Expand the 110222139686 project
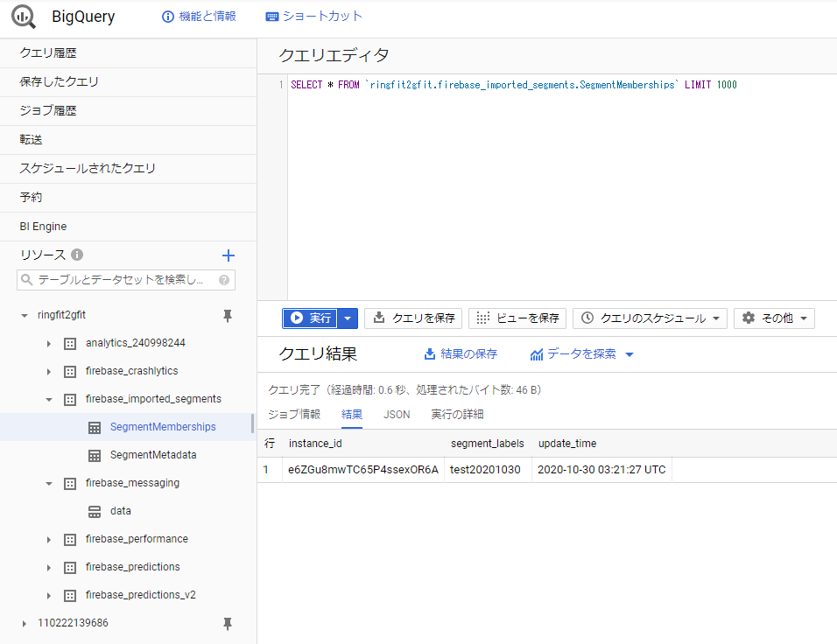This screenshot has height=644, width=837. pyautogui.click(x=24, y=623)
